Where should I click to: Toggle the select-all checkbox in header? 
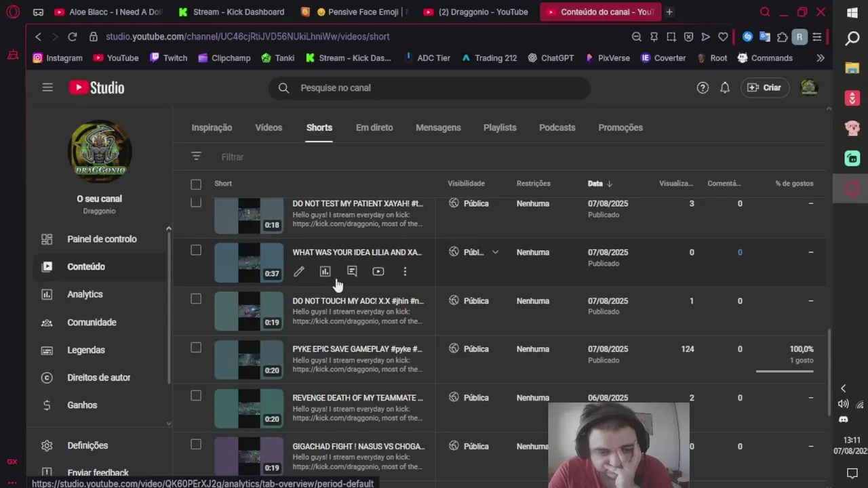196,184
